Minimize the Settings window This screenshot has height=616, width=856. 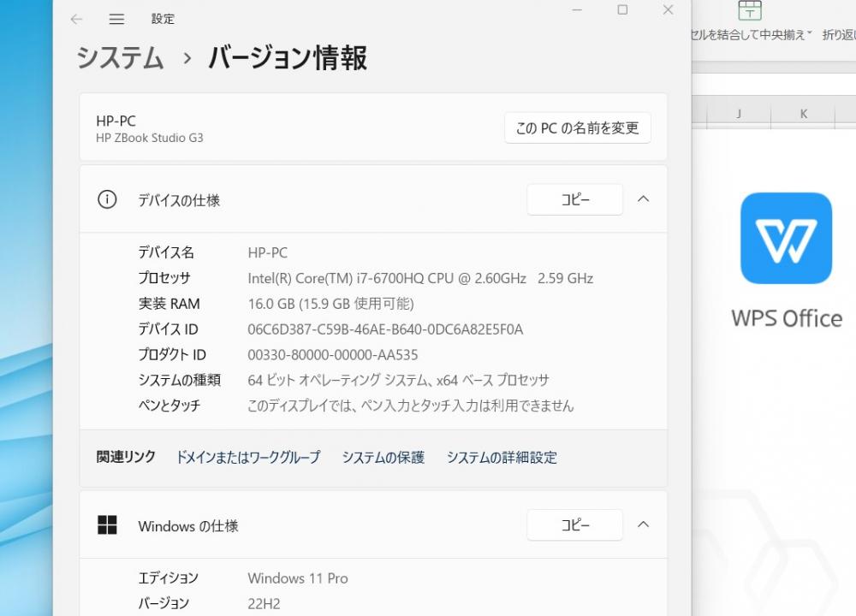[x=577, y=9]
